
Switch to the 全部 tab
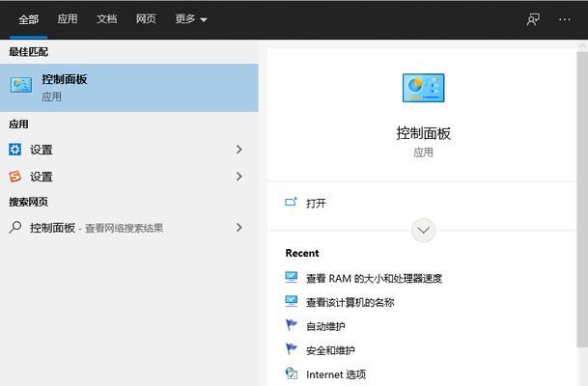29,19
